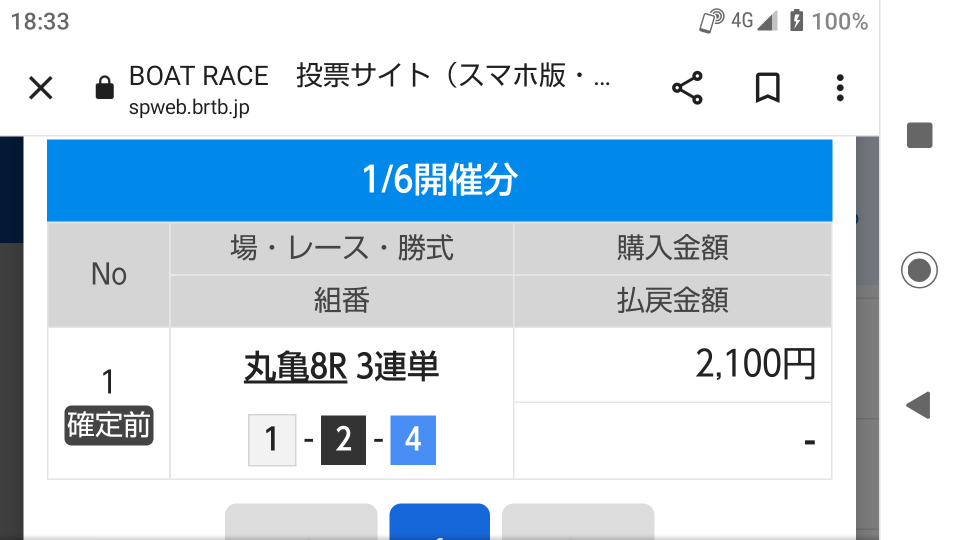
Task: Tap the lock site security icon
Action: click(x=105, y=88)
